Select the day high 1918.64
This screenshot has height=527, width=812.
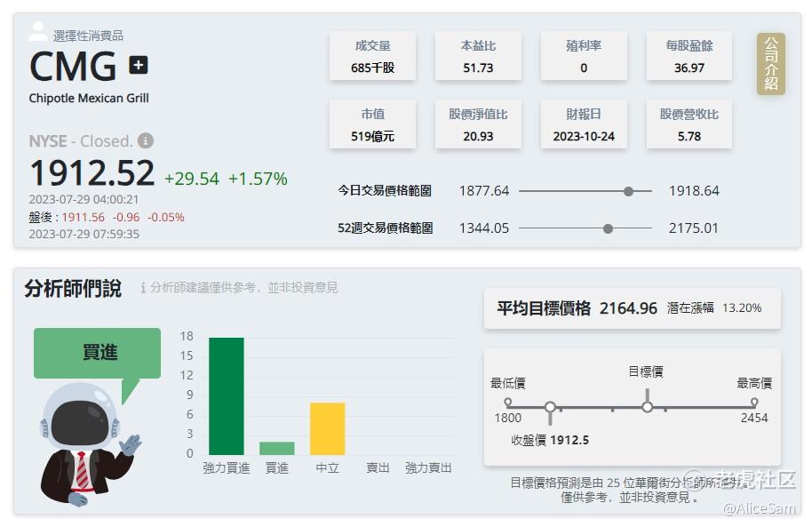pos(694,191)
